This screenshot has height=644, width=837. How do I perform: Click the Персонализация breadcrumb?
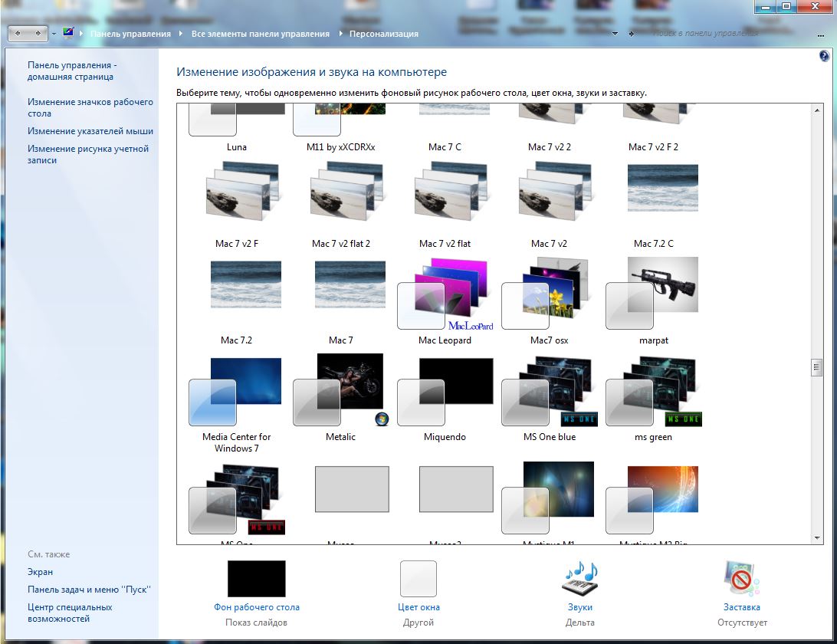pos(384,34)
